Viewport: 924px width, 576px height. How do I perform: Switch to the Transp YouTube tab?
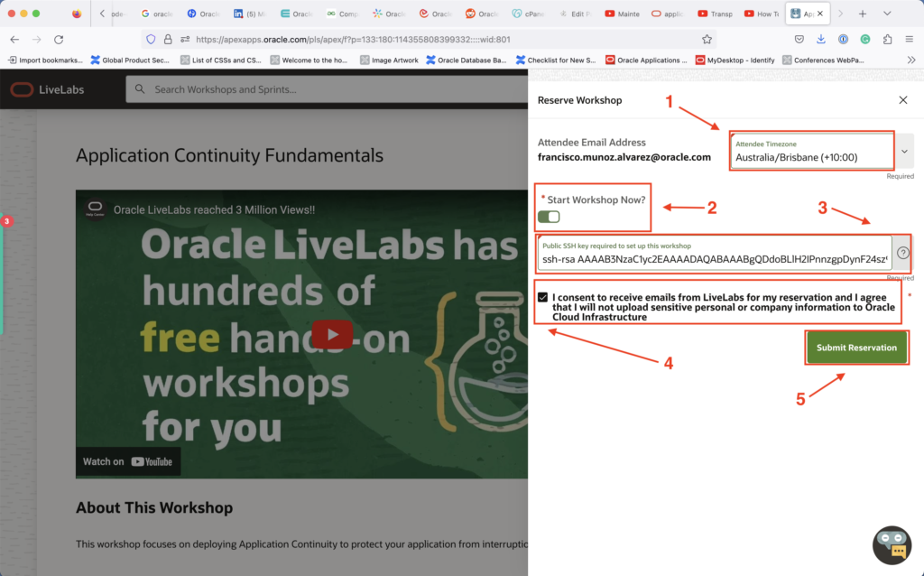click(715, 14)
